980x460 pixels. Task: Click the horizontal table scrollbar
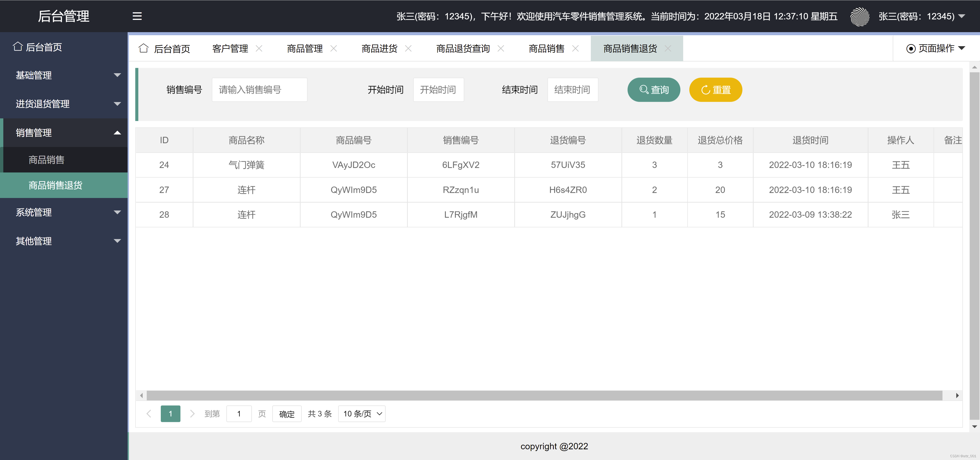pos(544,395)
